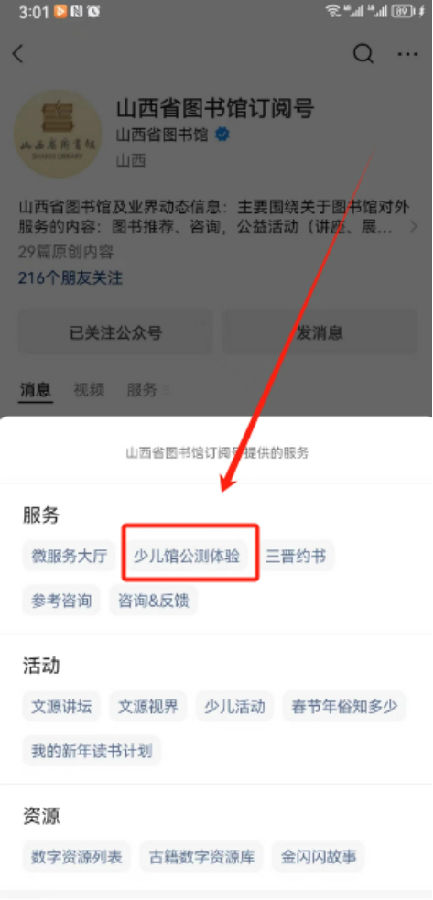This screenshot has height=900, width=433.
Task: Tap the Shanxi Library avatar logo
Action: [x=57, y=134]
